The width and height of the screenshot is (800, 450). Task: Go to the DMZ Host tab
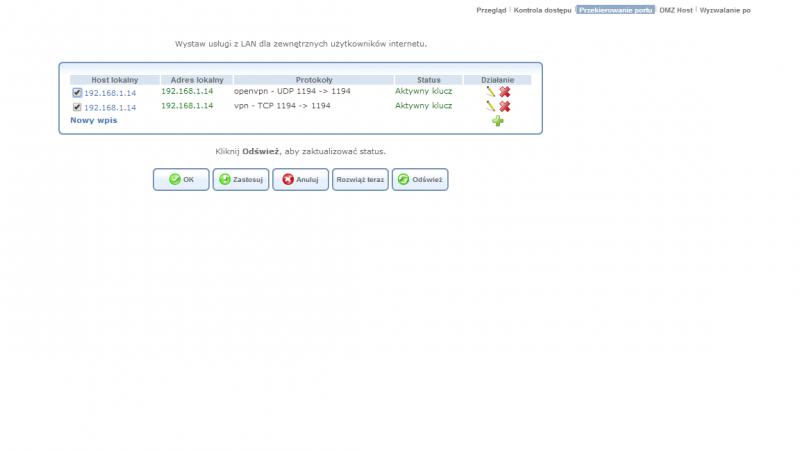click(x=676, y=10)
